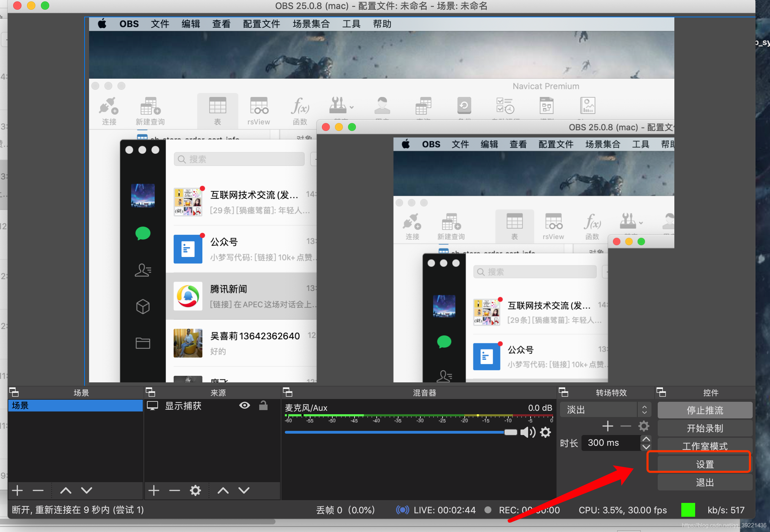770x532 pixels.
Task: Remove selected scene with minus
Action: pyautogui.click(x=38, y=490)
